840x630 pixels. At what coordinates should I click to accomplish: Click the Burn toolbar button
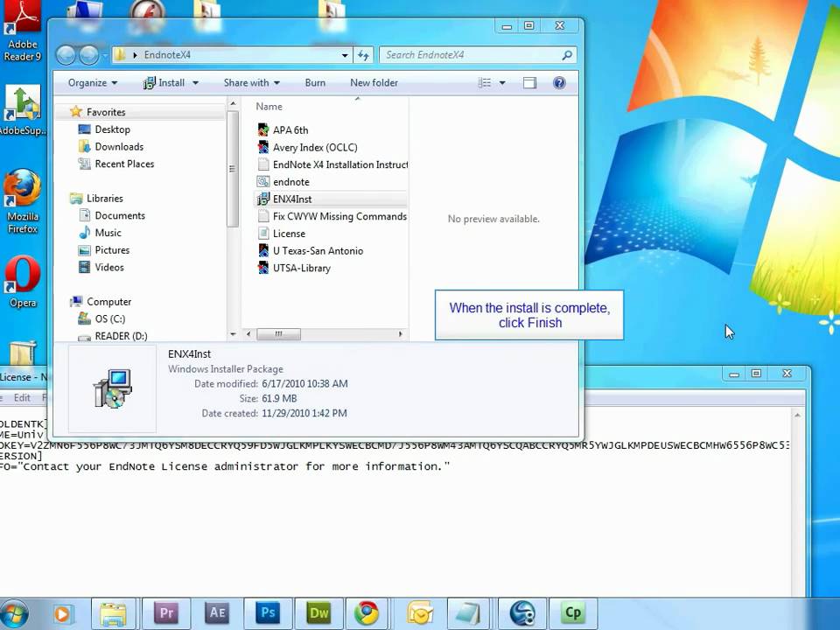[315, 82]
